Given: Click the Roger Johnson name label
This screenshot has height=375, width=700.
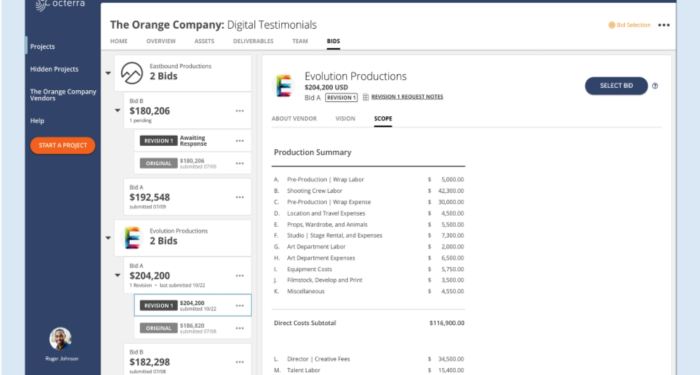Looking at the screenshot, I should pyautogui.click(x=62, y=358).
